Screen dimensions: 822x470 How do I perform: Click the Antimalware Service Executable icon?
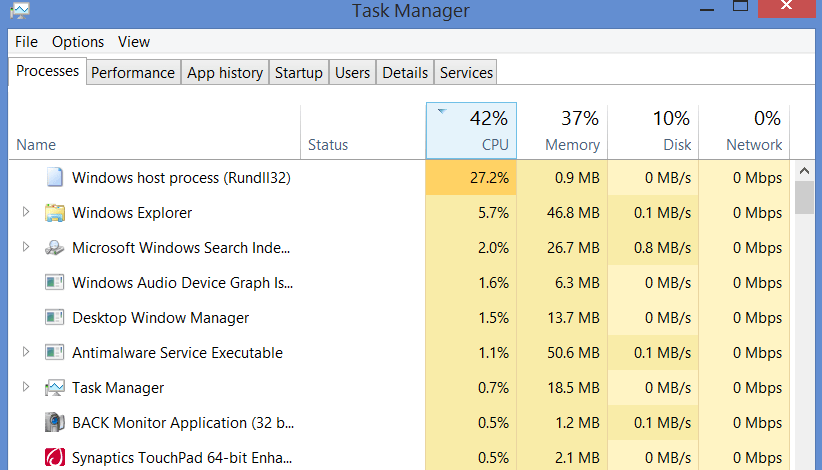point(55,353)
